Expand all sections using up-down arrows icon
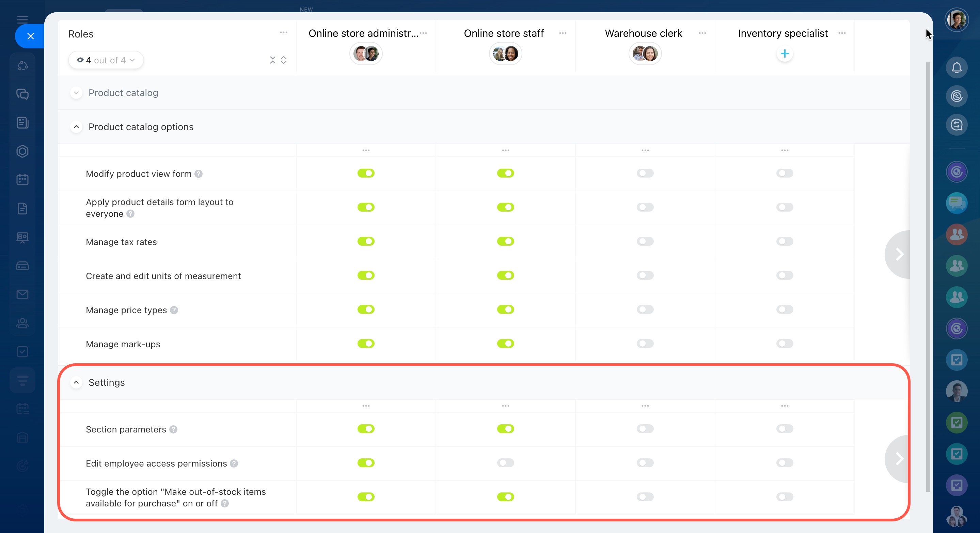 [x=283, y=60]
